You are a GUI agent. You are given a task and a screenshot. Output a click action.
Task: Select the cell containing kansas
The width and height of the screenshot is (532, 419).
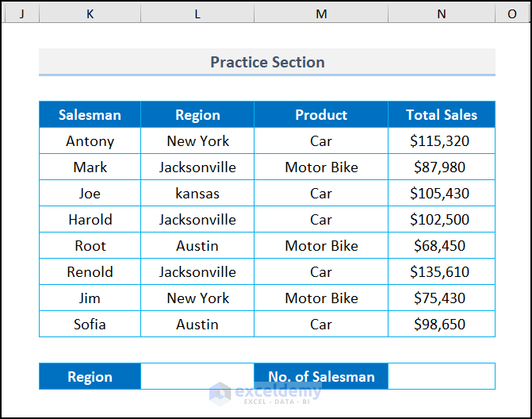coord(197,194)
